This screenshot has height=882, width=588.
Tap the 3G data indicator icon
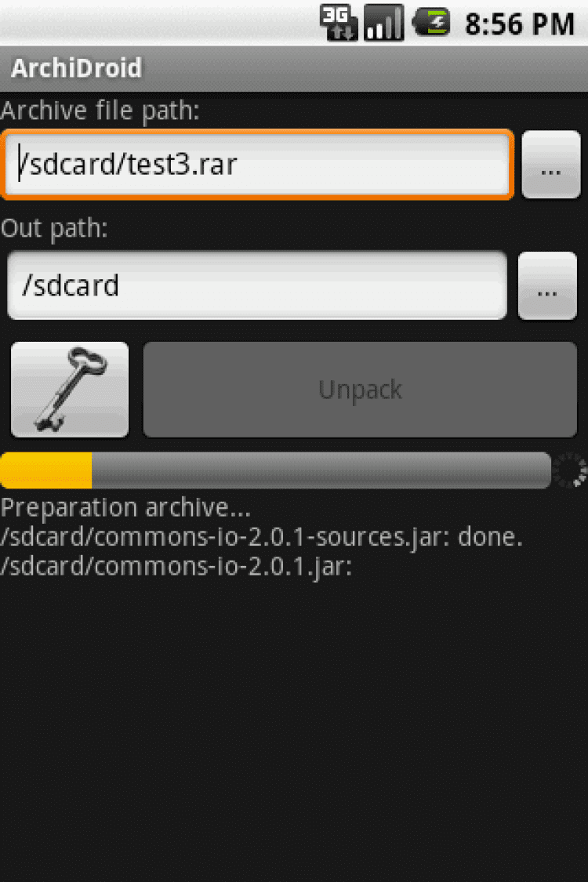click(x=339, y=23)
